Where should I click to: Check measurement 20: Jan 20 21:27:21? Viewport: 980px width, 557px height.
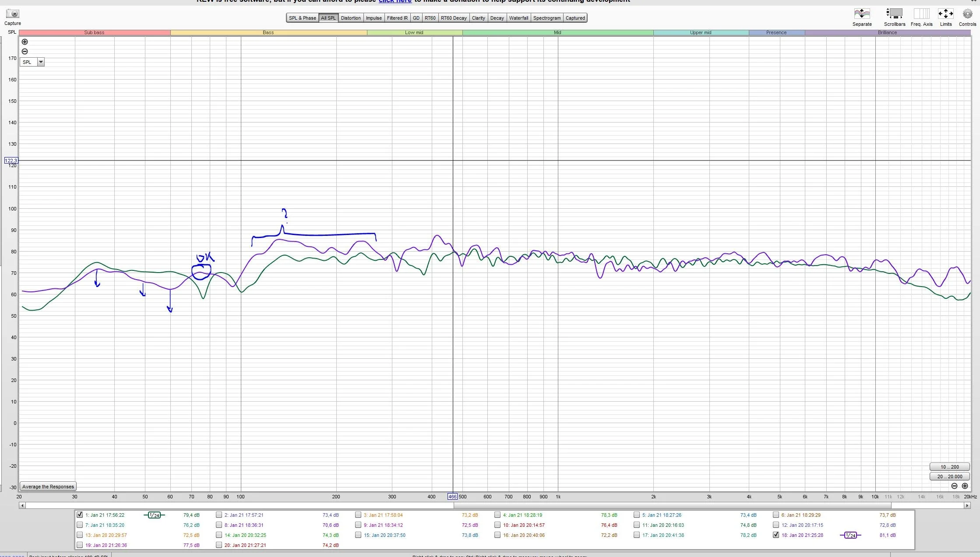[219, 545]
